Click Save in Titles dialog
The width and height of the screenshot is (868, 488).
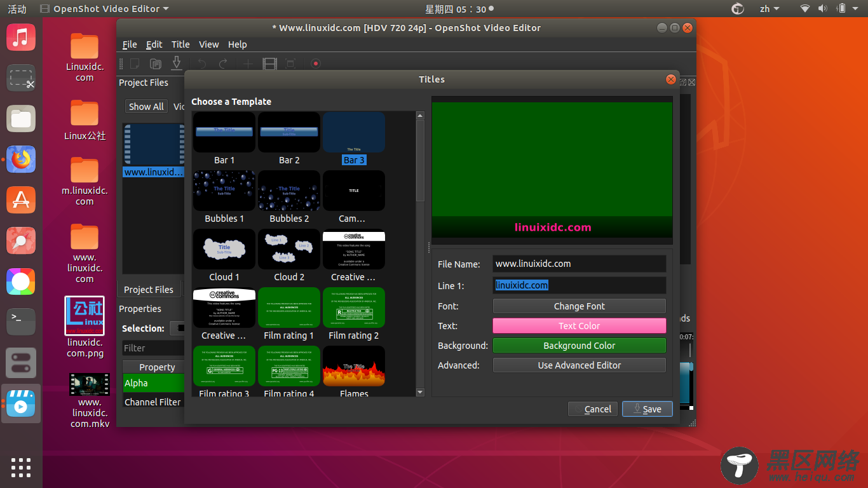click(648, 409)
